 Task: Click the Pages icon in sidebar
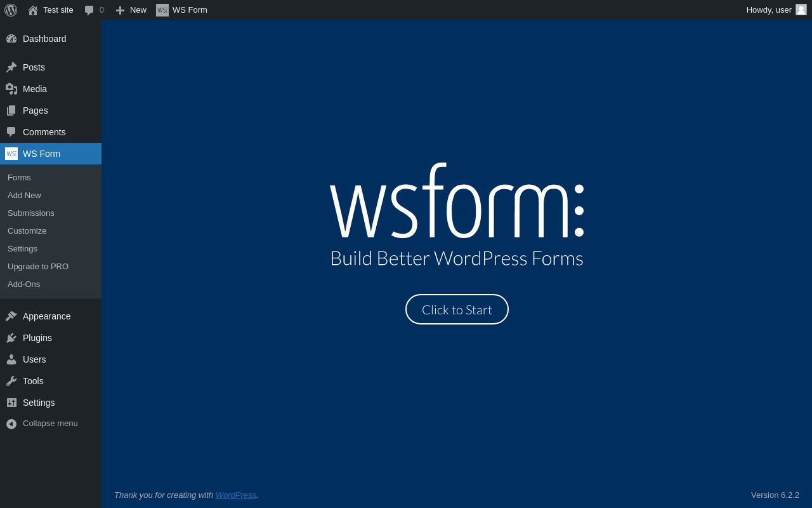(x=11, y=110)
